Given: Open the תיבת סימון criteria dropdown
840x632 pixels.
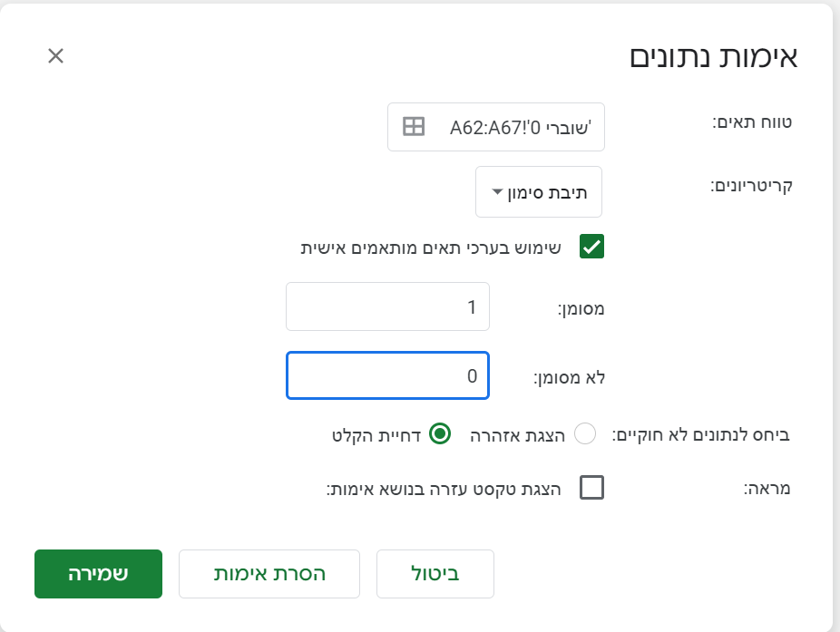Looking at the screenshot, I should pos(539,192).
